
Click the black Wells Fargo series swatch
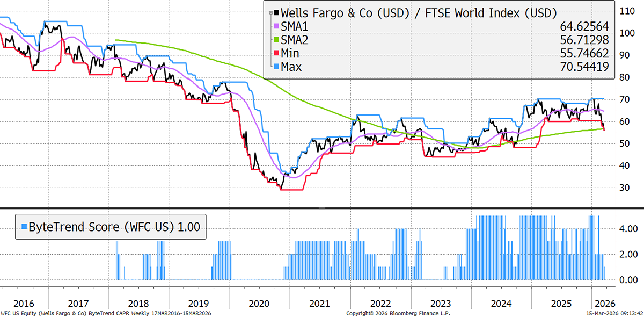pyautogui.click(x=276, y=13)
